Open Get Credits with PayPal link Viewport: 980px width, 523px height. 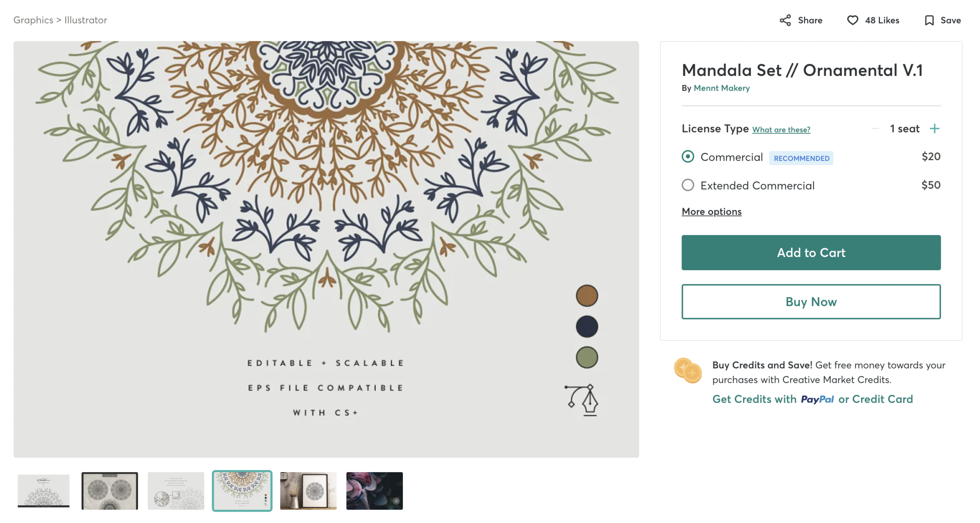click(812, 399)
